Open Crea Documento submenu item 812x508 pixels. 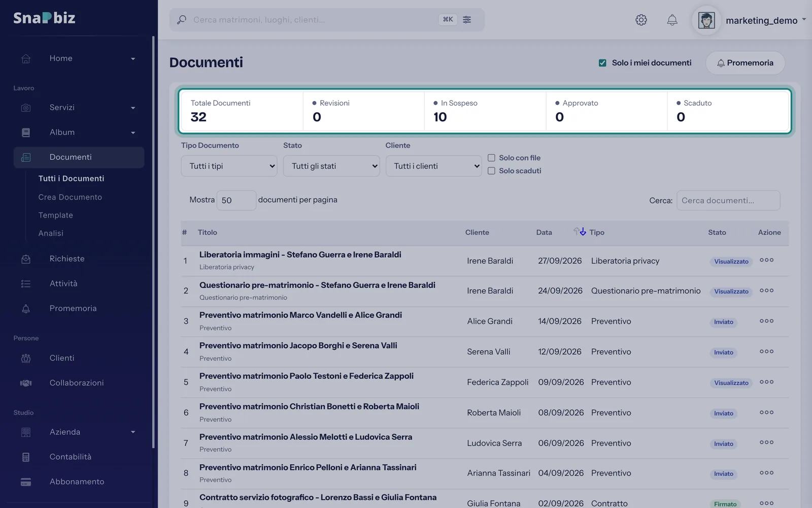70,197
